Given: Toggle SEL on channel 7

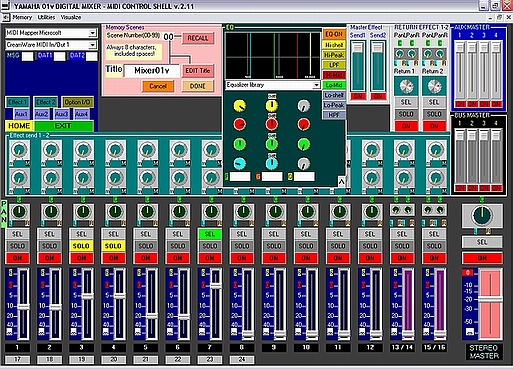Looking at the screenshot, I should (x=209, y=234).
